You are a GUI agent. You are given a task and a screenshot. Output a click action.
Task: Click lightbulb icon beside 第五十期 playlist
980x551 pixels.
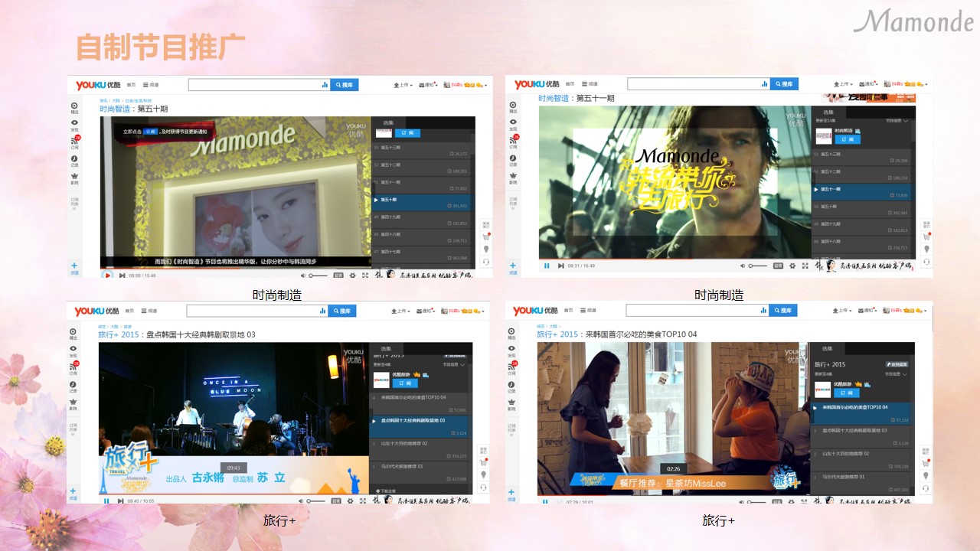click(485, 249)
